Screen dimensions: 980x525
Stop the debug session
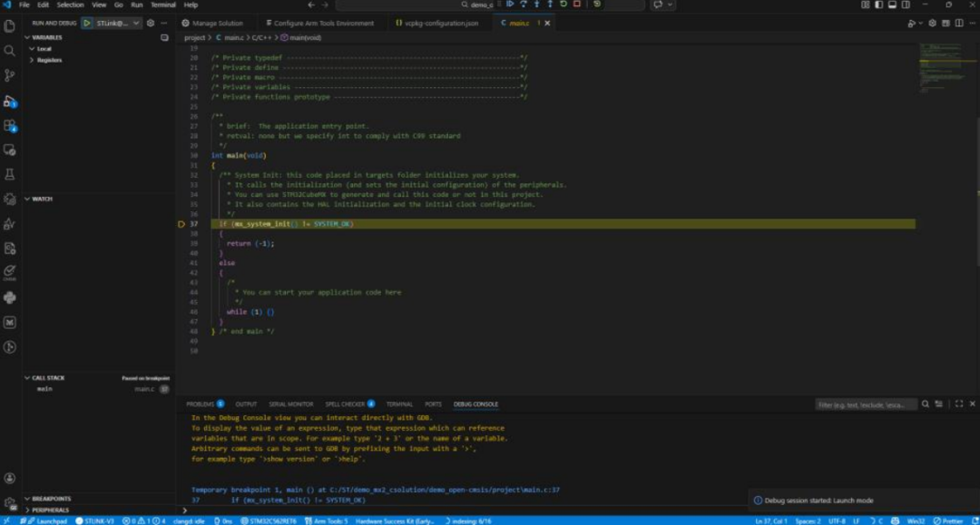[x=577, y=5]
